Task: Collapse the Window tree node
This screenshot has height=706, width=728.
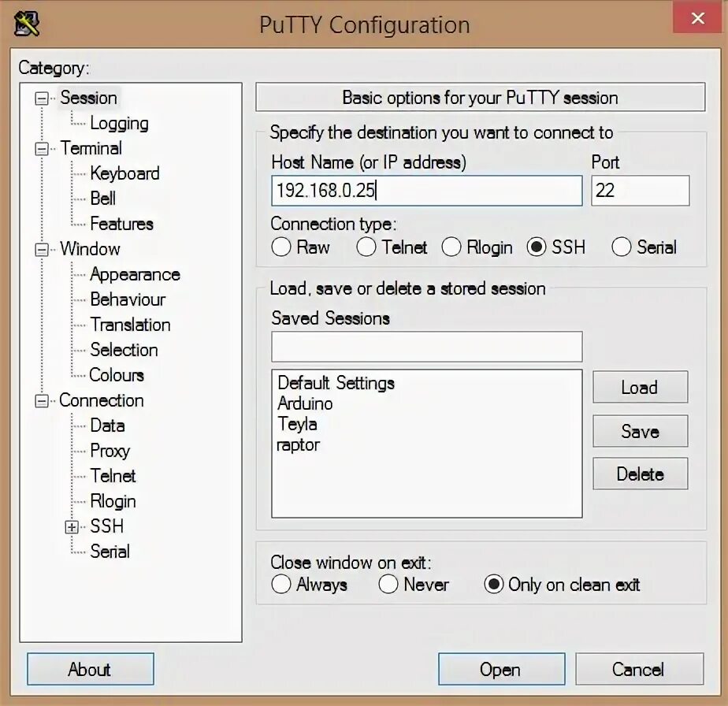Action: [42, 250]
